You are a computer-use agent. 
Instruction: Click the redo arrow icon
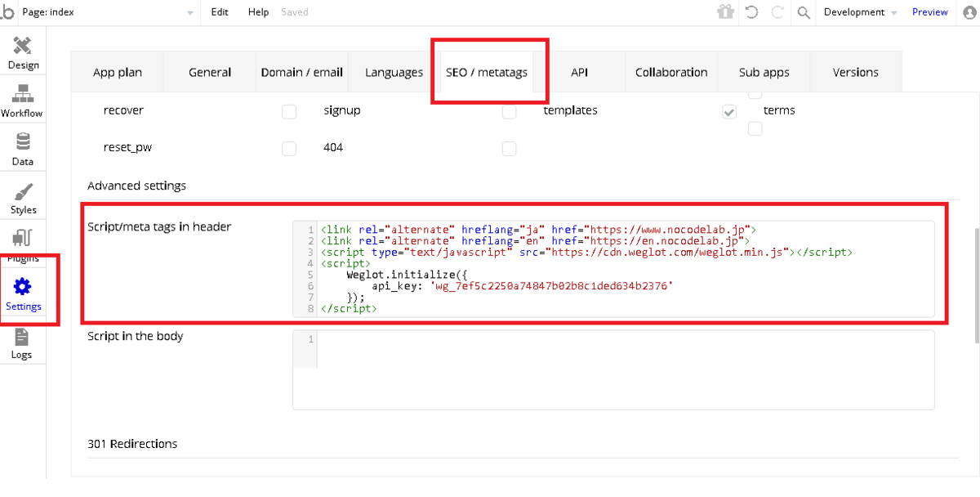click(x=777, y=12)
